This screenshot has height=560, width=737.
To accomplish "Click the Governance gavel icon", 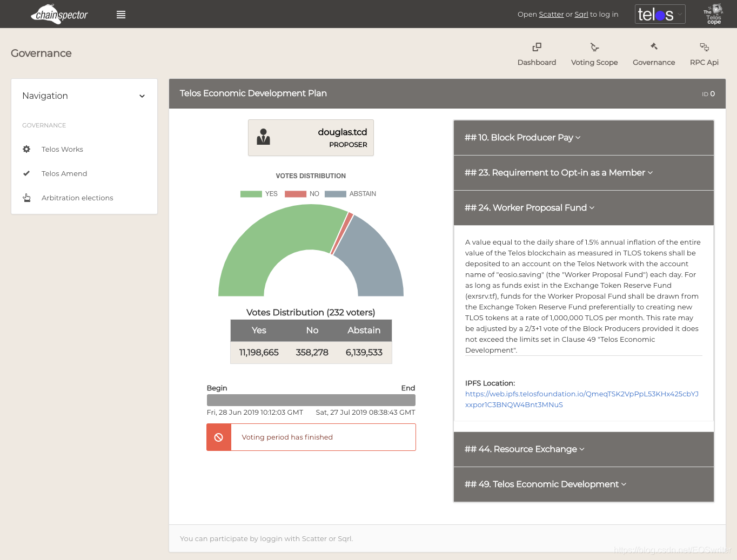I will 654,46.
